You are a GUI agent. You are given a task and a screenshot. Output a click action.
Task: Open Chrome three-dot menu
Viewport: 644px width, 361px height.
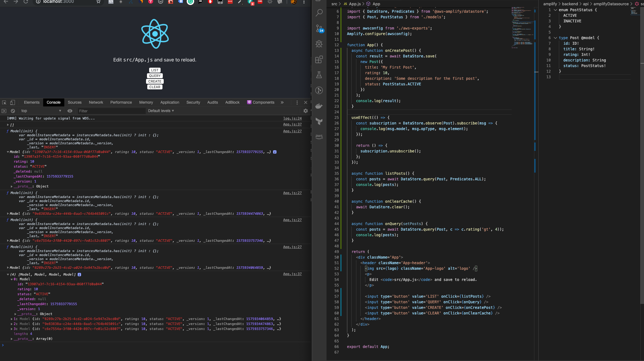304,2
